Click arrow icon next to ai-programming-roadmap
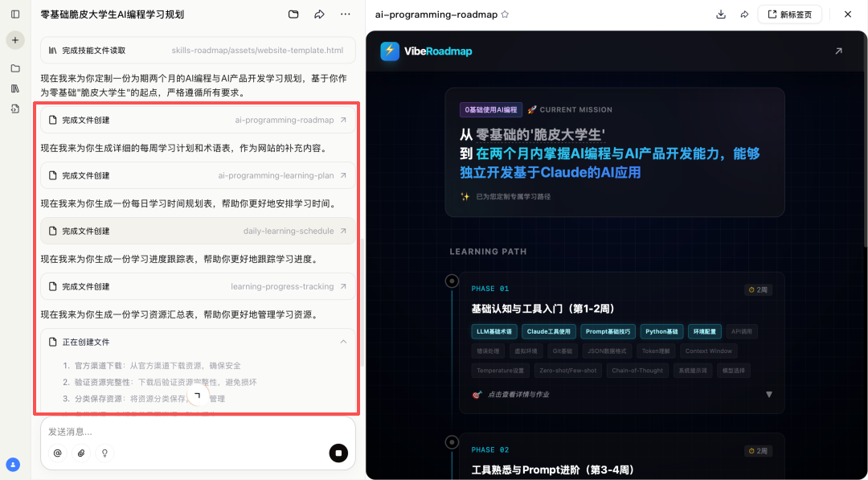The image size is (868, 480). [x=343, y=120]
